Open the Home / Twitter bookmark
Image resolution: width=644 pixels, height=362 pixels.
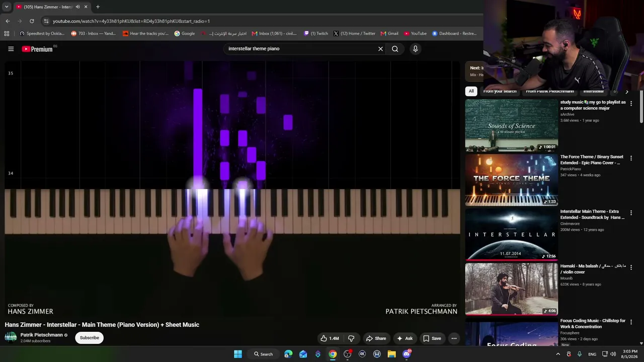coord(354,34)
